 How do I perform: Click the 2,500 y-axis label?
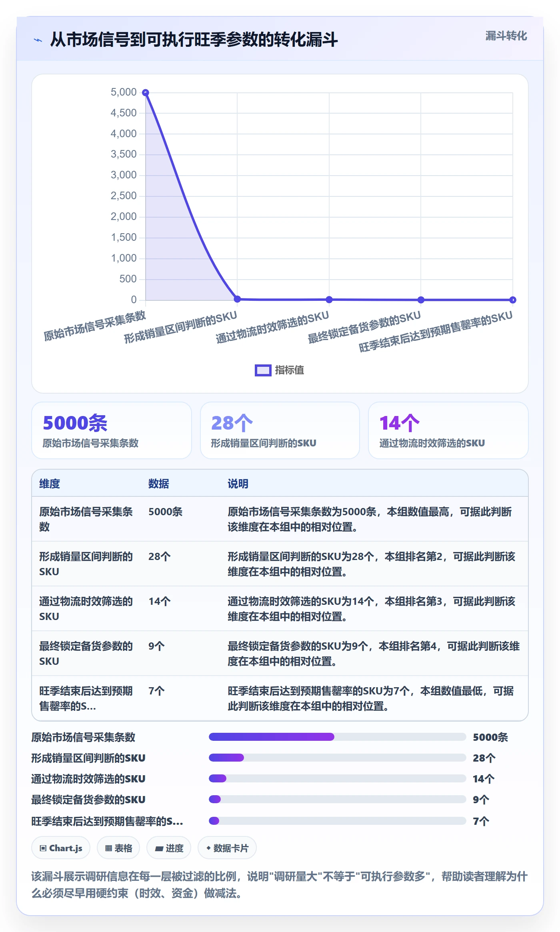click(x=124, y=196)
